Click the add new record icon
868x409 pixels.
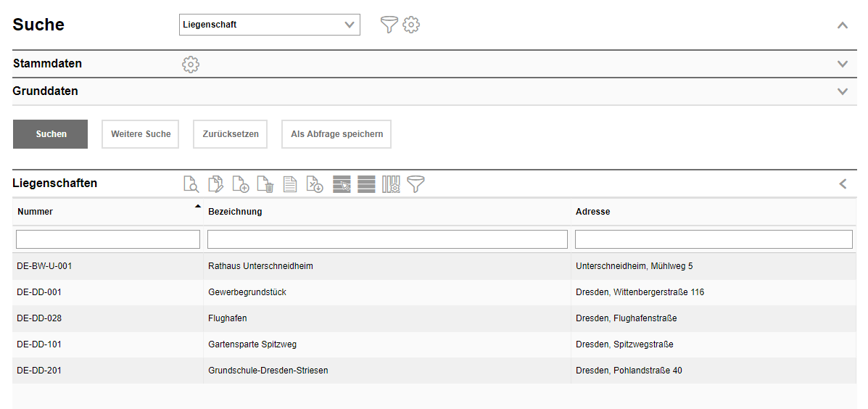pos(241,184)
